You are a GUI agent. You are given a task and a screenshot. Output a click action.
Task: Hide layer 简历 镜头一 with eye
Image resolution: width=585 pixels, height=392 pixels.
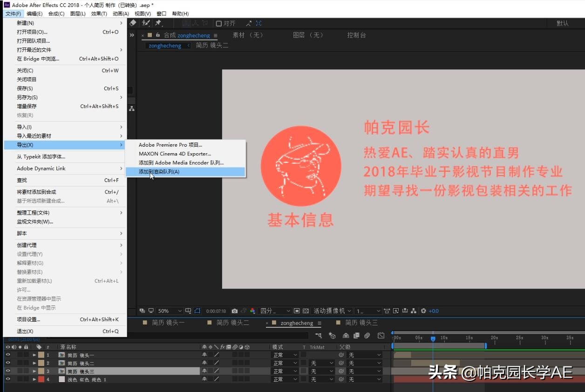point(8,355)
